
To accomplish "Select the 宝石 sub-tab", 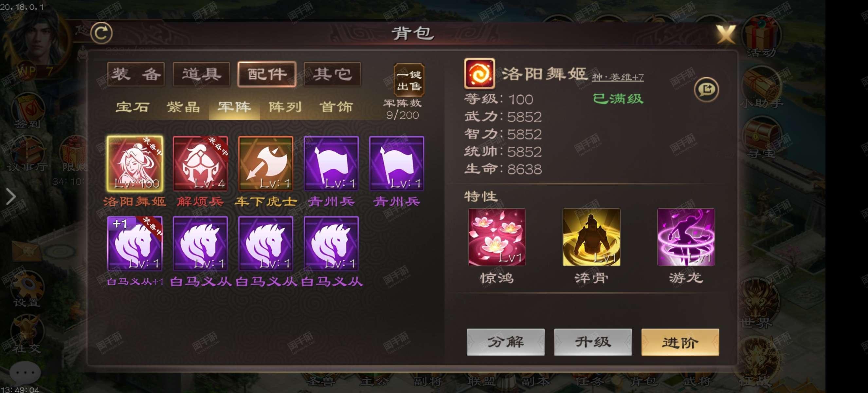I will coord(133,107).
